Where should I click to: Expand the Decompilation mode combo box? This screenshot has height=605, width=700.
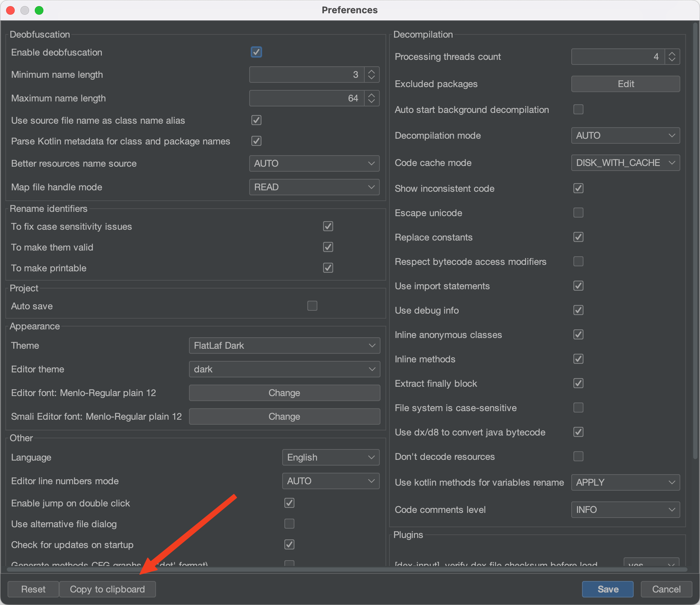click(x=625, y=135)
